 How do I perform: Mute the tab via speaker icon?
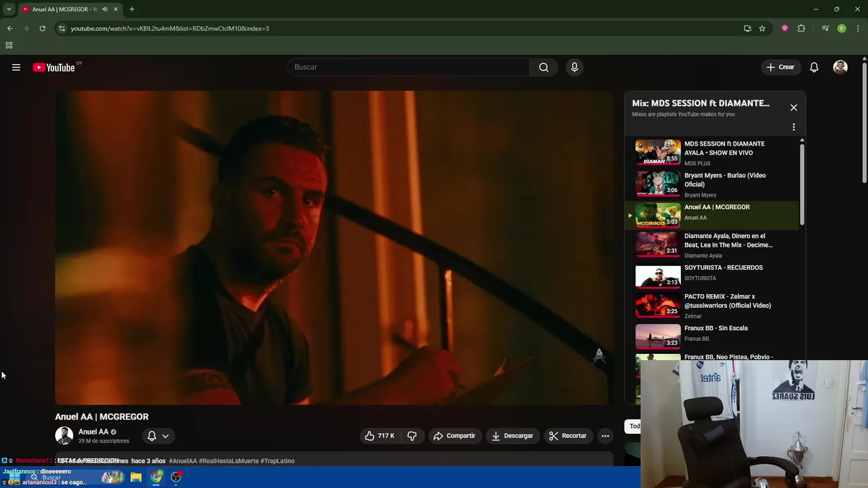pos(104,9)
